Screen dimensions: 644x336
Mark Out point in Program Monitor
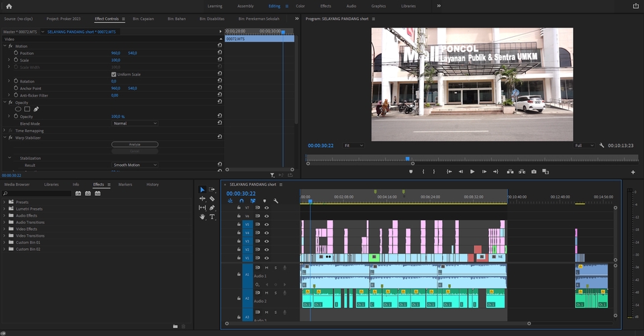coord(434,172)
